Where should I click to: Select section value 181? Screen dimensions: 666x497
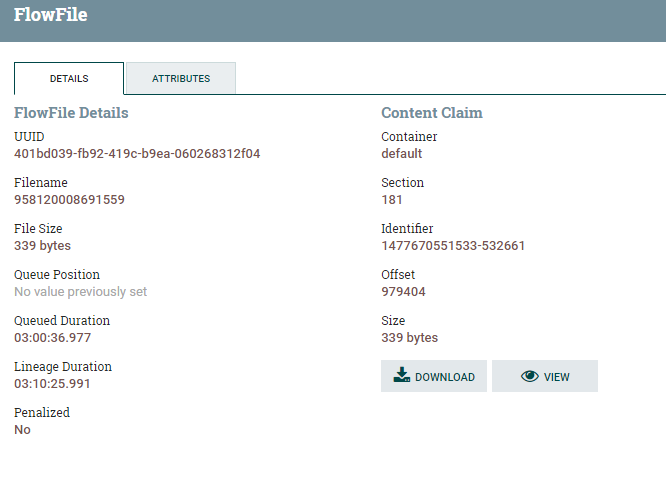point(392,200)
